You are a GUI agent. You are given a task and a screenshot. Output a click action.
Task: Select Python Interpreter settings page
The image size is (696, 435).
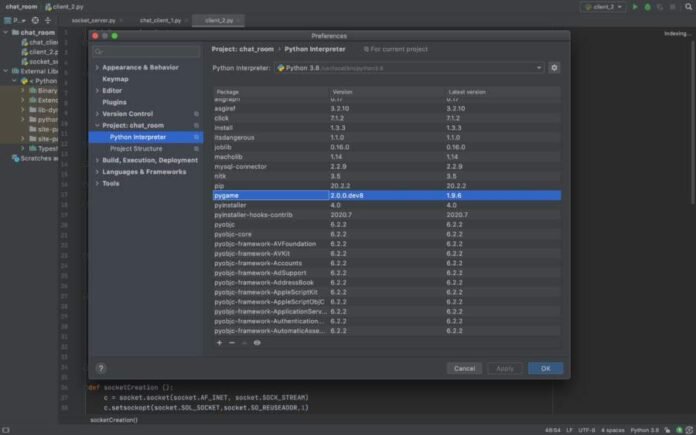pos(146,137)
